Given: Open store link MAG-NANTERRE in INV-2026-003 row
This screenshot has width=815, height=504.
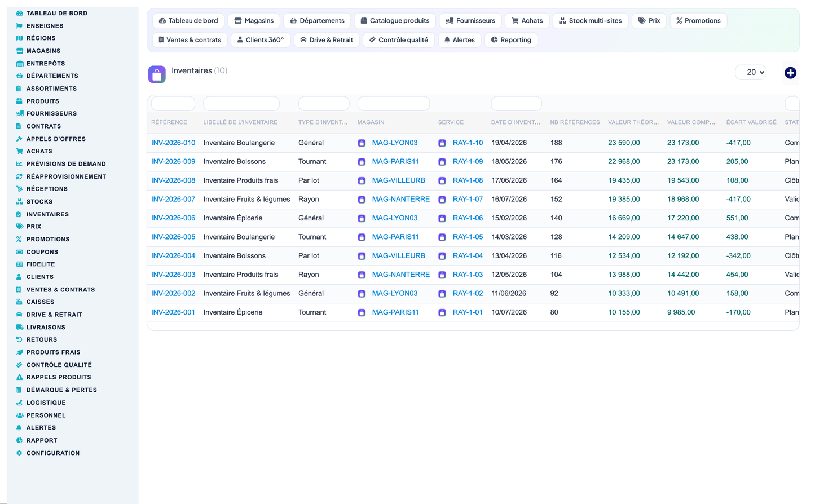Looking at the screenshot, I should click(x=400, y=275).
